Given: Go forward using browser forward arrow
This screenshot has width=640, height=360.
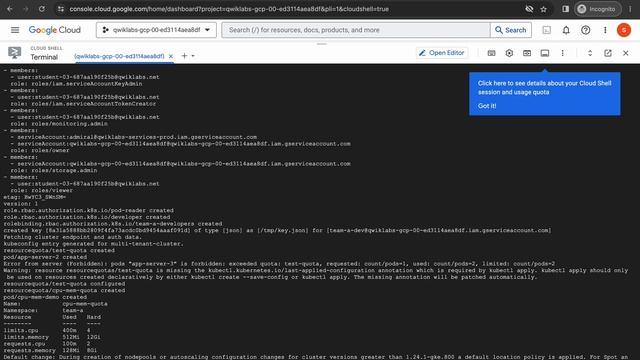Looking at the screenshot, I should click(26, 9).
